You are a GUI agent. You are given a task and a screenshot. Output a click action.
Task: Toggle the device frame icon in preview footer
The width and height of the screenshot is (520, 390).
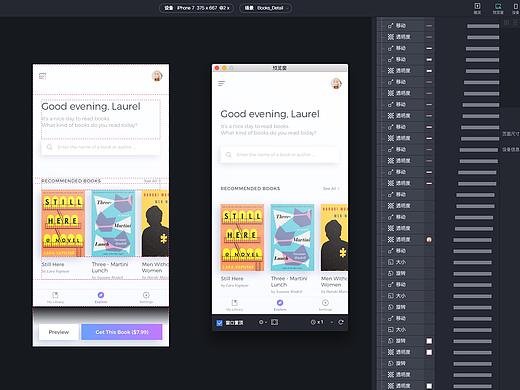click(x=274, y=322)
